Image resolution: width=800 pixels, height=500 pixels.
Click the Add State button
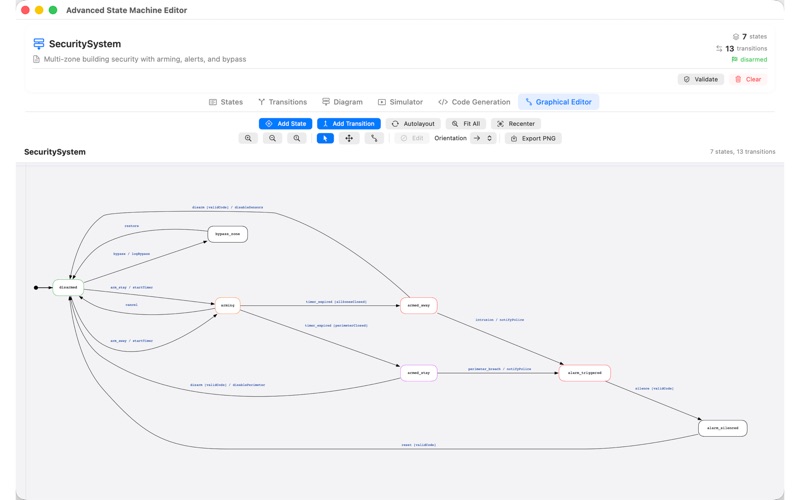click(285, 123)
